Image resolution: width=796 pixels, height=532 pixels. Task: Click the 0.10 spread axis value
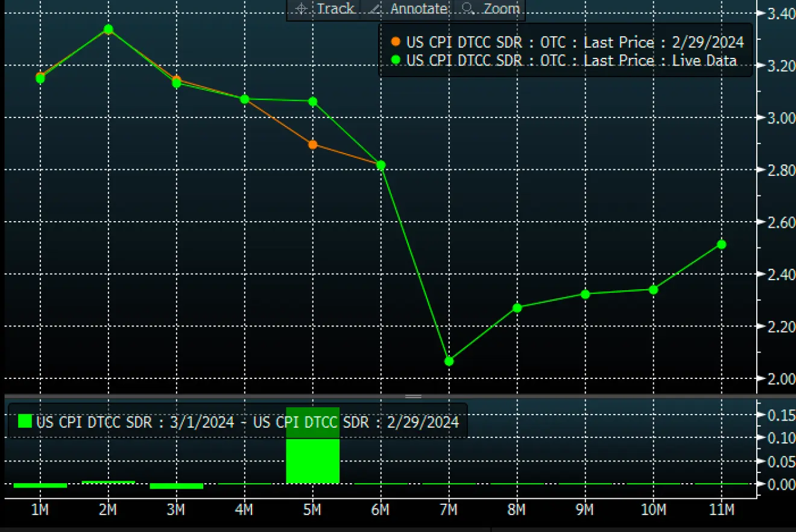(782, 438)
